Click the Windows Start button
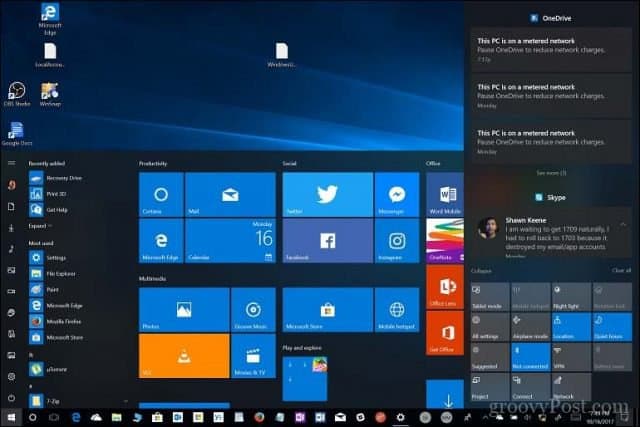Image resolution: width=640 pixels, height=427 pixels. [11, 417]
